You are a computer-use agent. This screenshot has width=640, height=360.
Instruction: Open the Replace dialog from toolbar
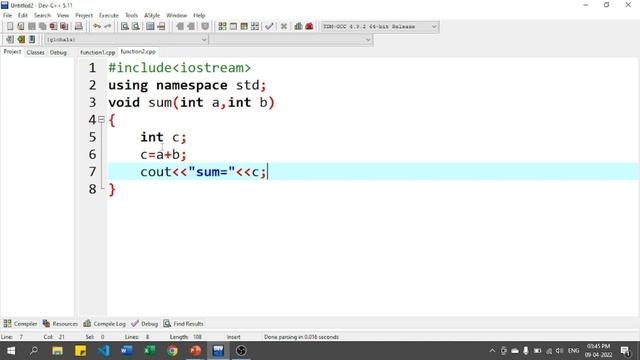(136, 27)
